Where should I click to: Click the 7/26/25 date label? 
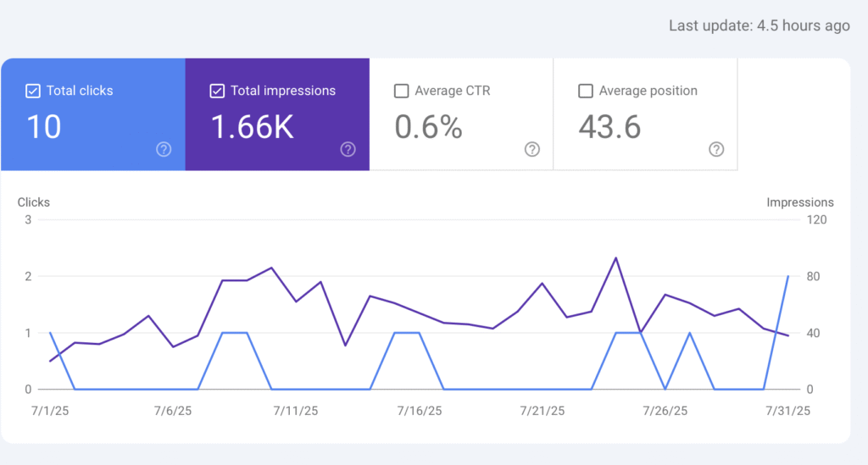(x=665, y=411)
